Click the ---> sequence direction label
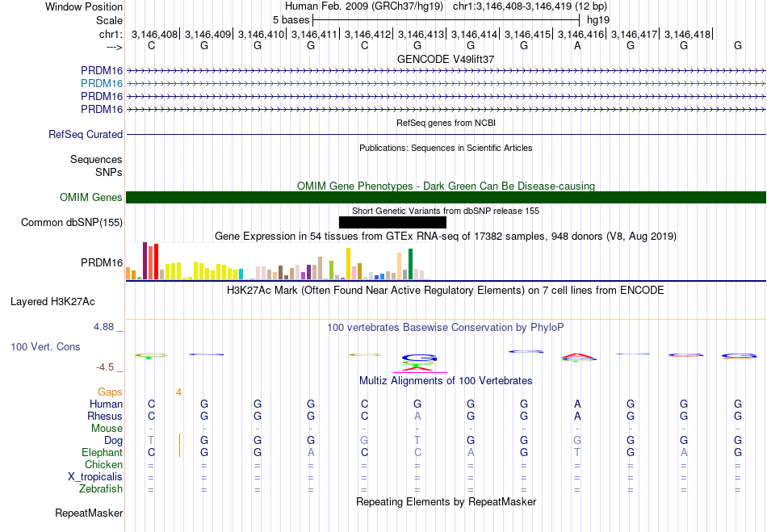The width and height of the screenshot is (767, 532). [x=115, y=47]
